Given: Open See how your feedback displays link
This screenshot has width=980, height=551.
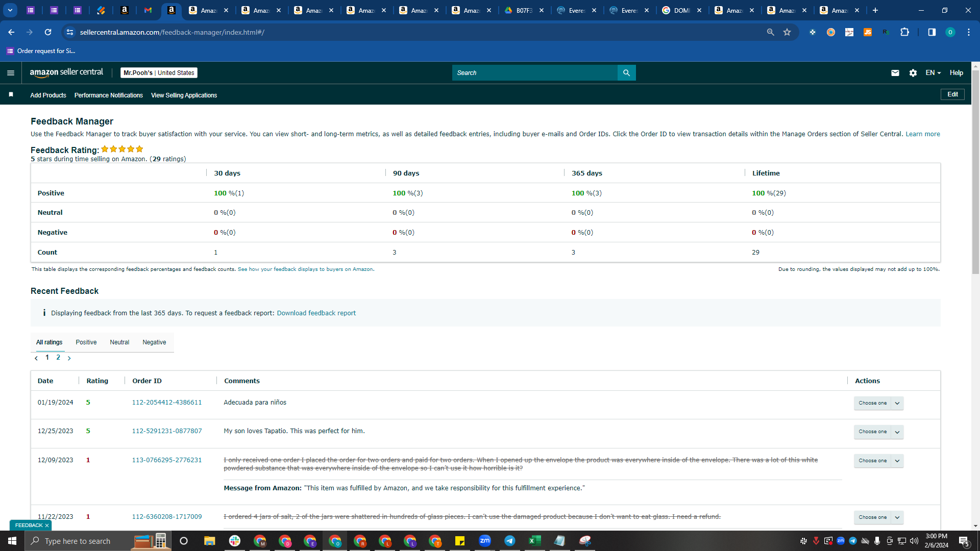Looking at the screenshot, I should (x=305, y=269).
